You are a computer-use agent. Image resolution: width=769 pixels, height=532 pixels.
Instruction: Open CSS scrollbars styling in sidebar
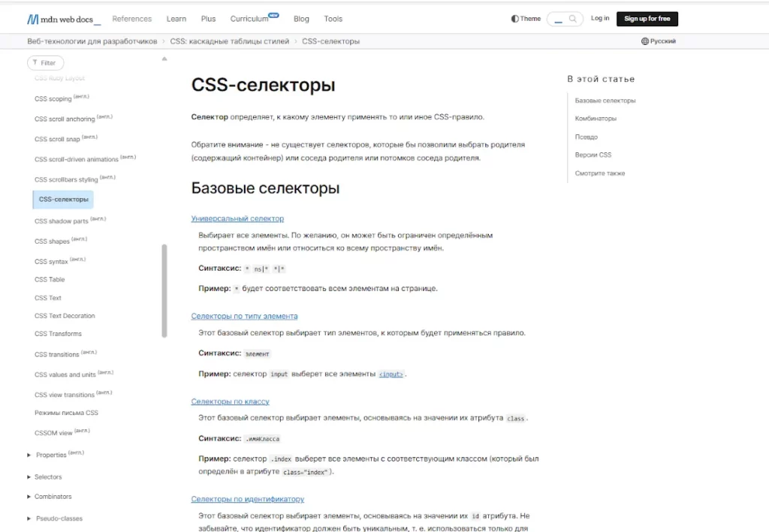pyautogui.click(x=75, y=179)
